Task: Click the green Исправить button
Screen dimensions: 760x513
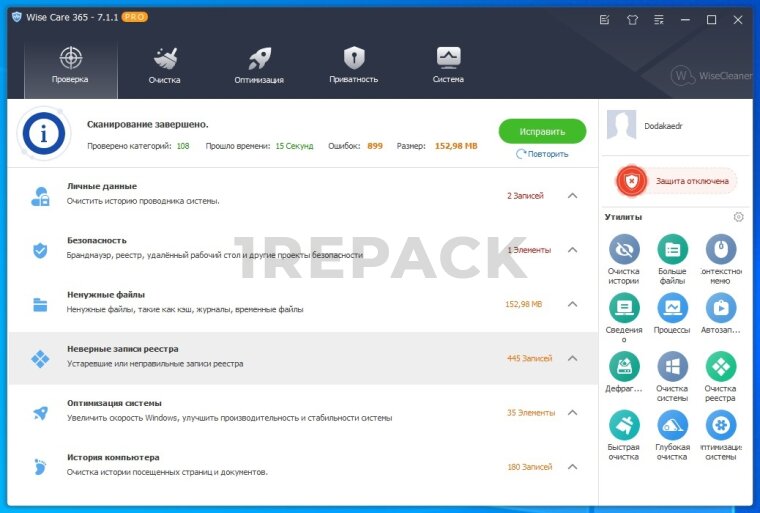Action: coord(542,131)
